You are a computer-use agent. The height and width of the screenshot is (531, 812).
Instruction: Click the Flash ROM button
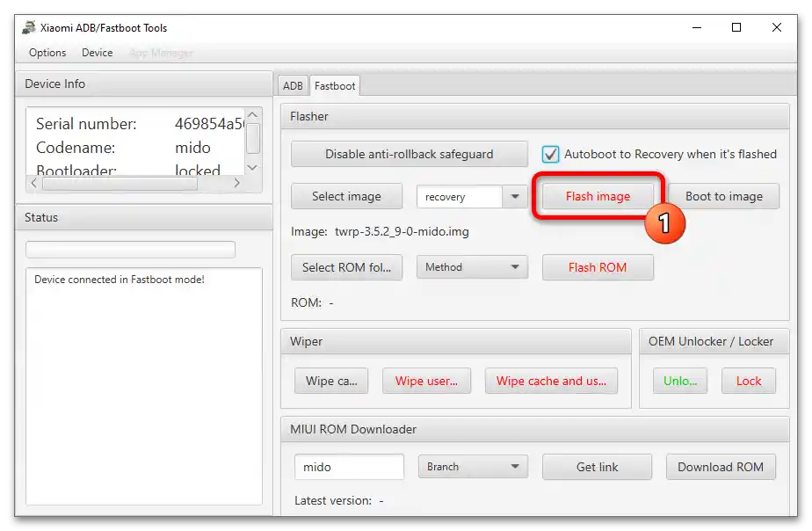tap(598, 267)
